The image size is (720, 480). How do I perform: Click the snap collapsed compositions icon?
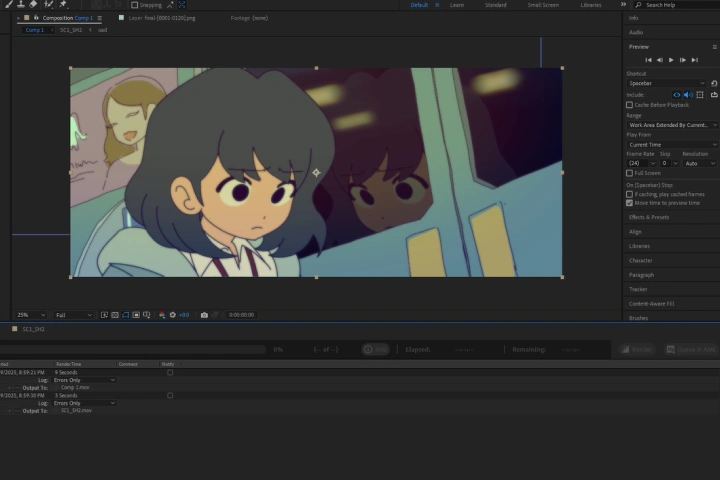click(x=182, y=5)
